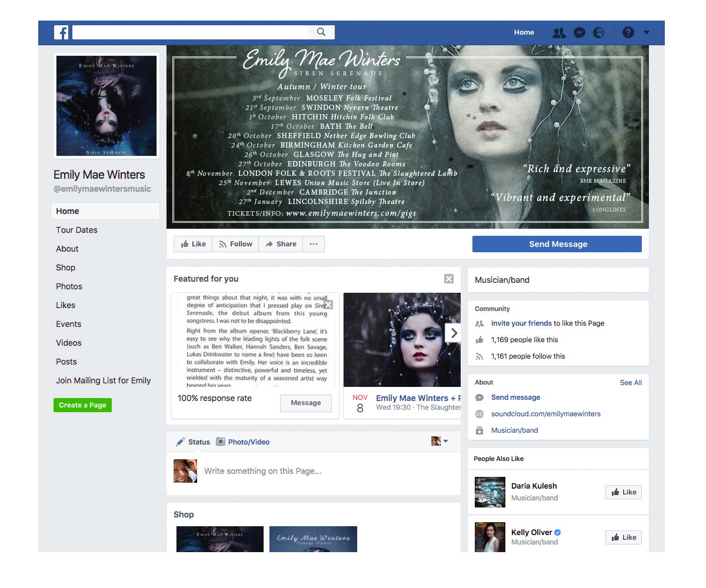The image size is (706, 588).
Task: Open the help question mark icon
Action: coord(628,33)
